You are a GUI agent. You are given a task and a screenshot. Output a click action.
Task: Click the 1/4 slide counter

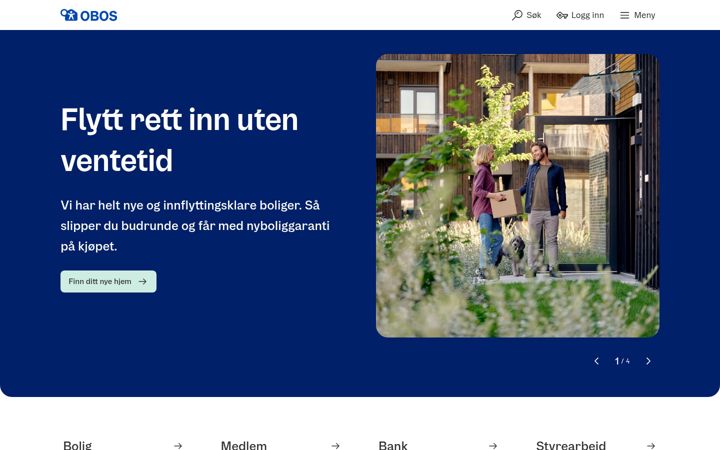[622, 361]
